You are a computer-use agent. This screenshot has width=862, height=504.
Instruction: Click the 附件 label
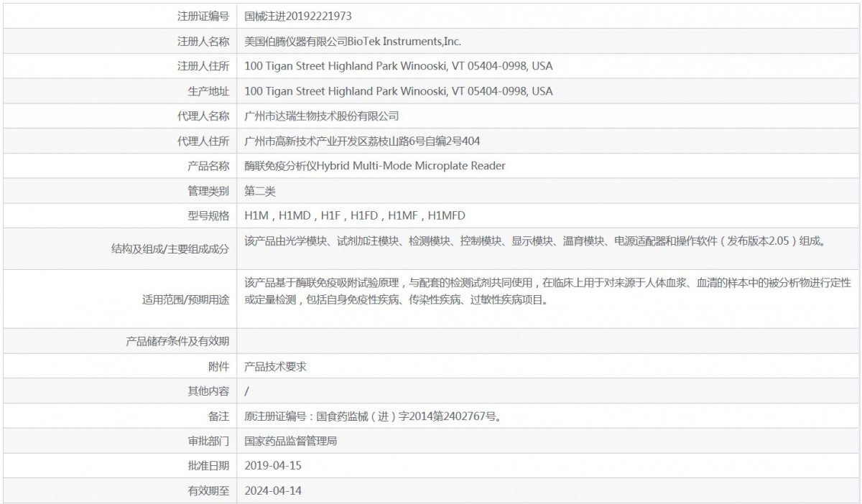[x=218, y=366]
